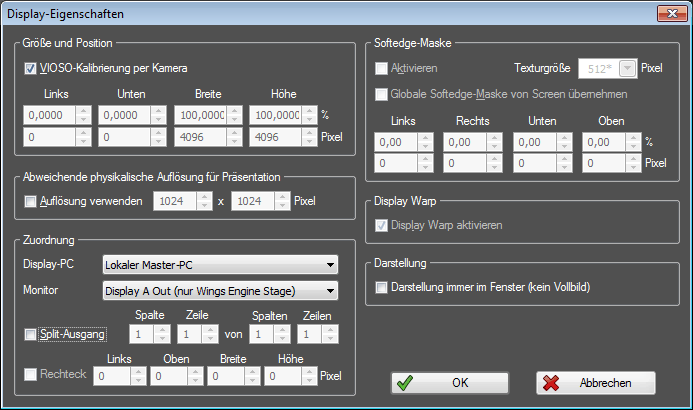This screenshot has width=693, height=410.
Task: Click Softedge Links percent field
Action: pyautogui.click(x=396, y=142)
